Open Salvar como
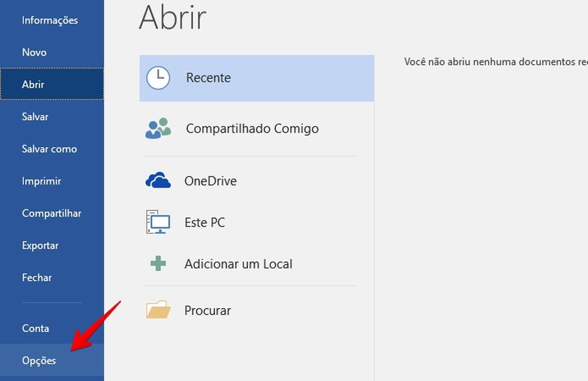Screen dimensions: 588x381 pyautogui.click(x=49, y=149)
